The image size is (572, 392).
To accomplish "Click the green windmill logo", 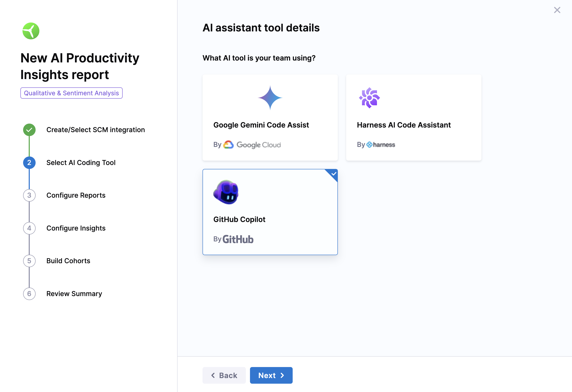I will click(31, 31).
